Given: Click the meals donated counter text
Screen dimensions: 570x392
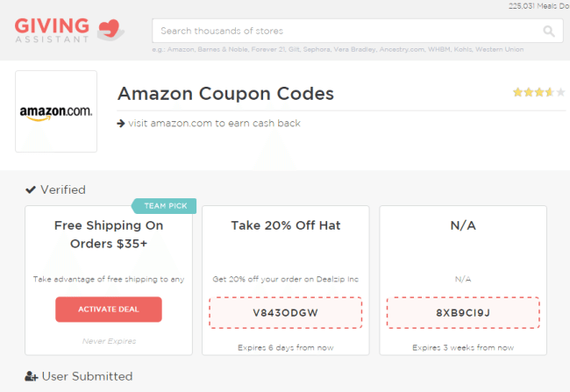Looking at the screenshot, I should (538, 6).
